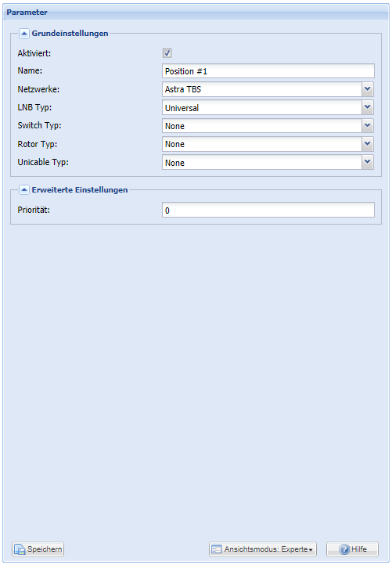Open the Netzwerke dropdown arrow
Image resolution: width=392 pixels, height=565 pixels.
click(x=368, y=89)
